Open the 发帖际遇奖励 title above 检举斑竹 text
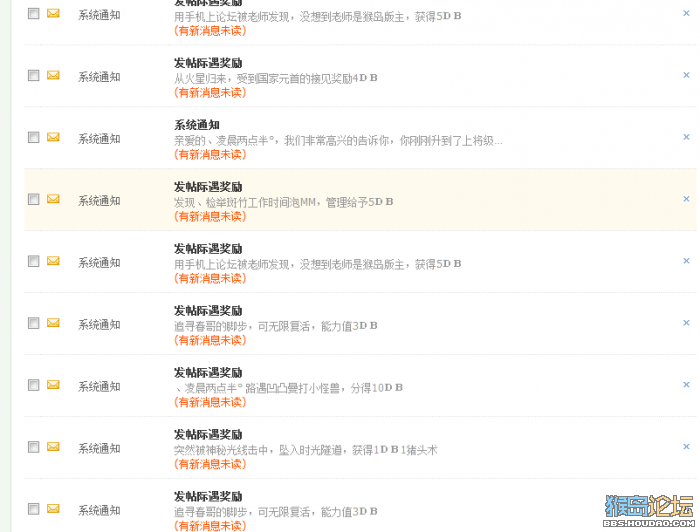The image size is (700, 532). pyautogui.click(x=208, y=187)
